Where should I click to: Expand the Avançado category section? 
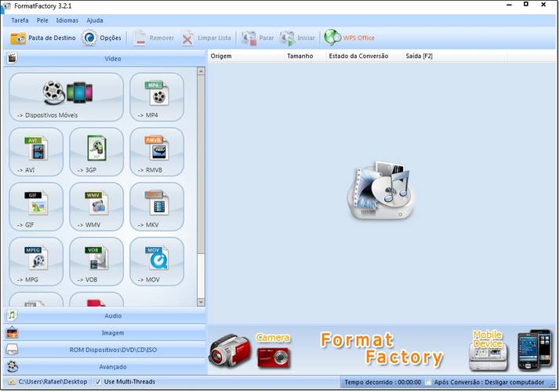pos(105,367)
